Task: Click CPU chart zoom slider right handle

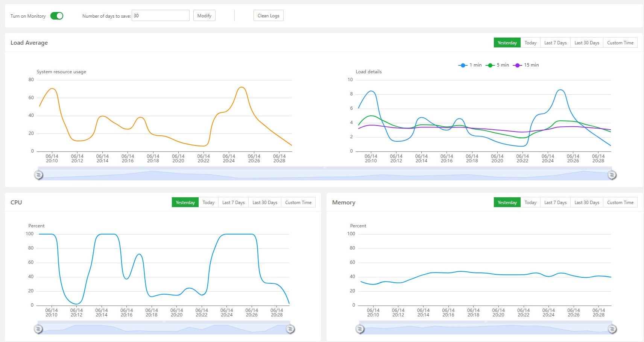Action: point(290,329)
